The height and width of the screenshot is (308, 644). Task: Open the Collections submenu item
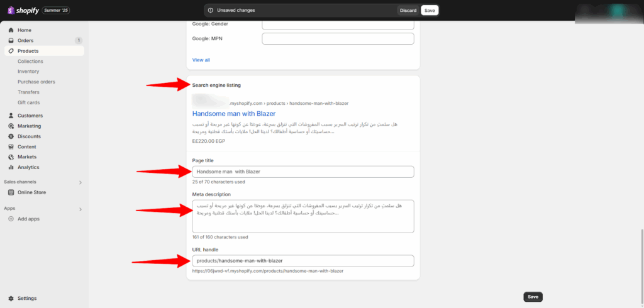click(30, 62)
